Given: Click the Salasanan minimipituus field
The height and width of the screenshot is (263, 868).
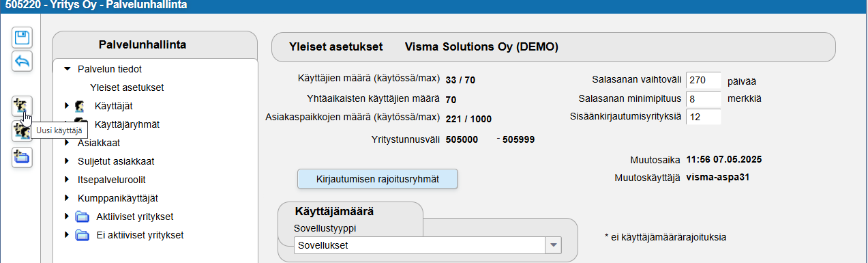Looking at the screenshot, I should pyautogui.click(x=703, y=98).
